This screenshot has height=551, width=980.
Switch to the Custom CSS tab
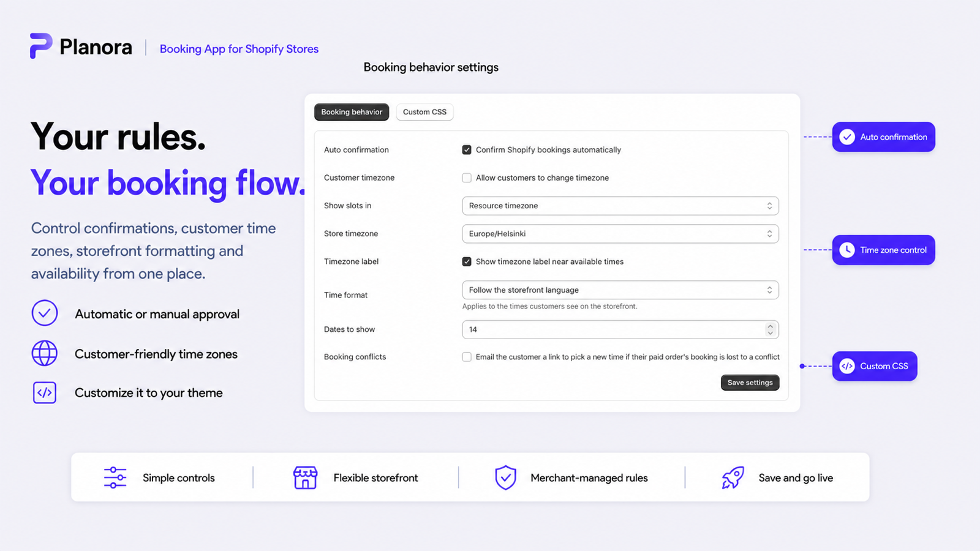pyautogui.click(x=425, y=112)
